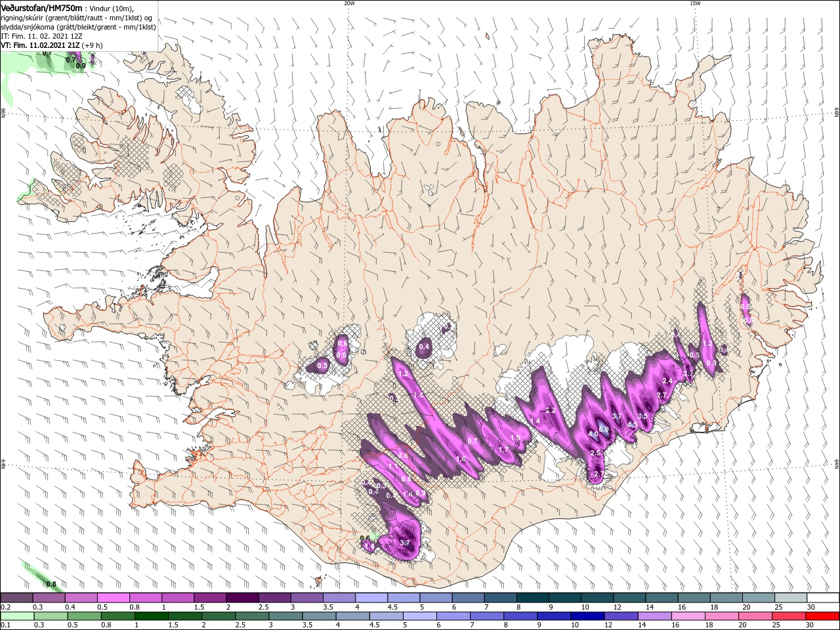Click the 15W longitude label

(695, 3)
